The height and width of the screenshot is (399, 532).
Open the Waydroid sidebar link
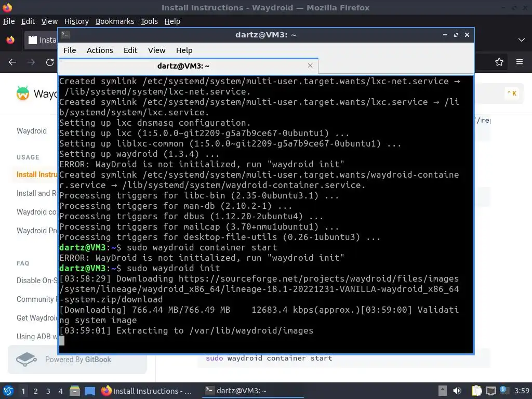coord(32,131)
